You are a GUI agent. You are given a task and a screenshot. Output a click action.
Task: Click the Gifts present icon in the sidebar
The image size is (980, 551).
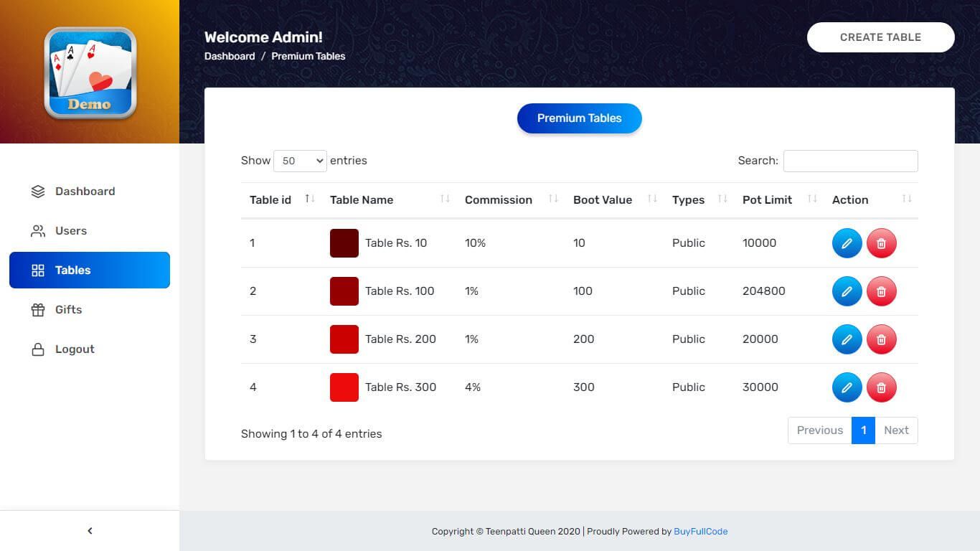tap(38, 310)
